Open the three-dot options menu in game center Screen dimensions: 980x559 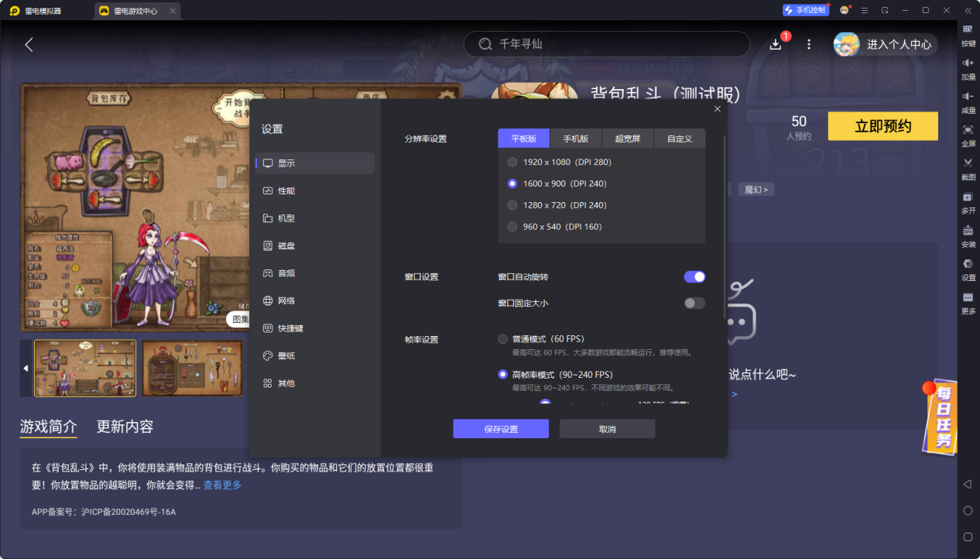click(809, 44)
